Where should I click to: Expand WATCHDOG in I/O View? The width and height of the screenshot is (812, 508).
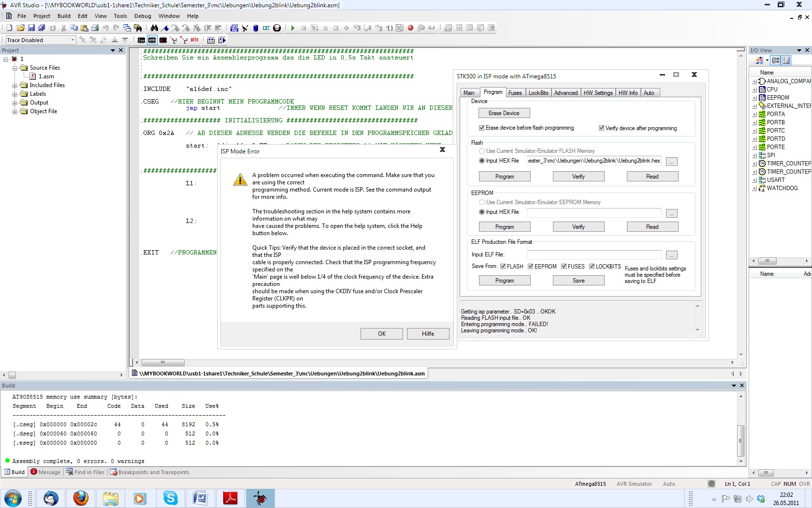click(754, 189)
